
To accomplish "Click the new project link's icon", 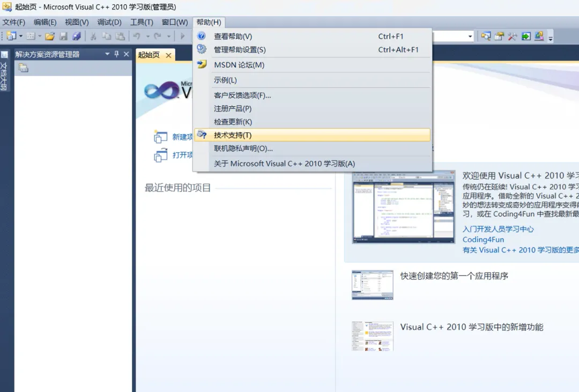I will pos(161,137).
